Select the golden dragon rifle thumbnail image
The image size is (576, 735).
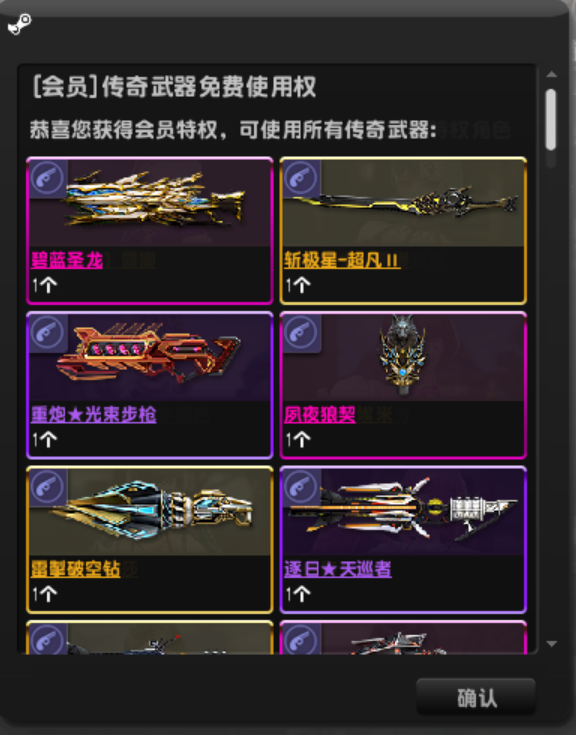point(155,199)
